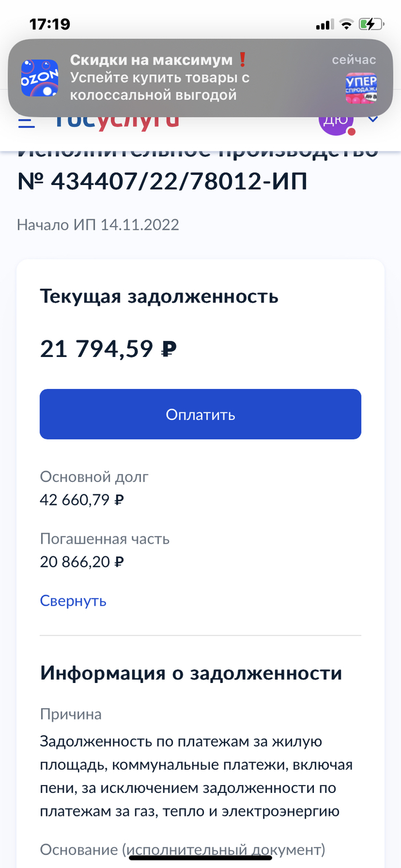Tap the Ozon app icon in notification
Viewport: 401px width, 868px height.
click(x=40, y=78)
